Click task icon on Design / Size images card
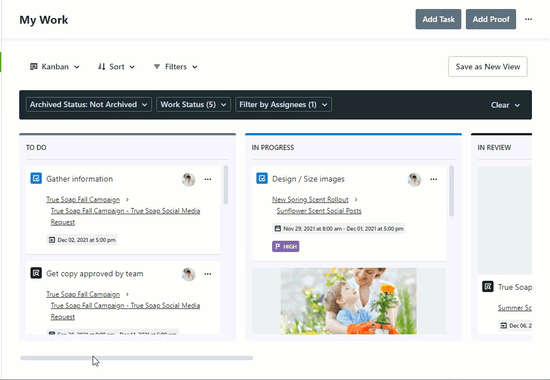550x380 pixels. click(262, 178)
